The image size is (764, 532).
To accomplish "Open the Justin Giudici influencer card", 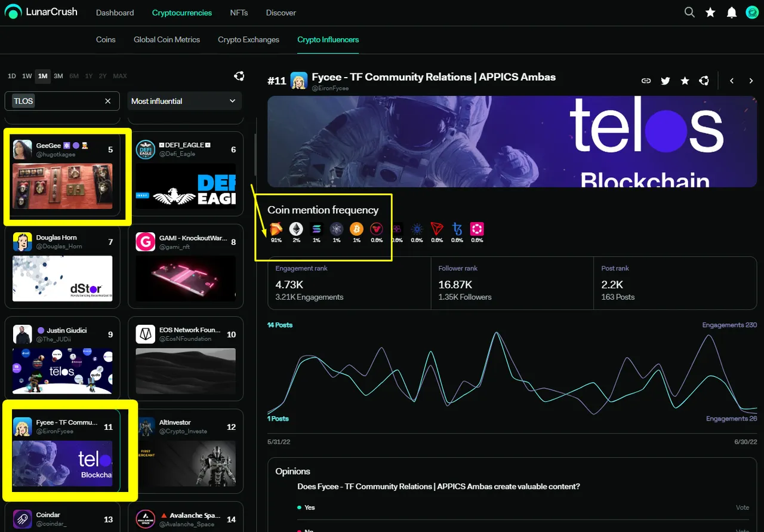I will click(62, 359).
